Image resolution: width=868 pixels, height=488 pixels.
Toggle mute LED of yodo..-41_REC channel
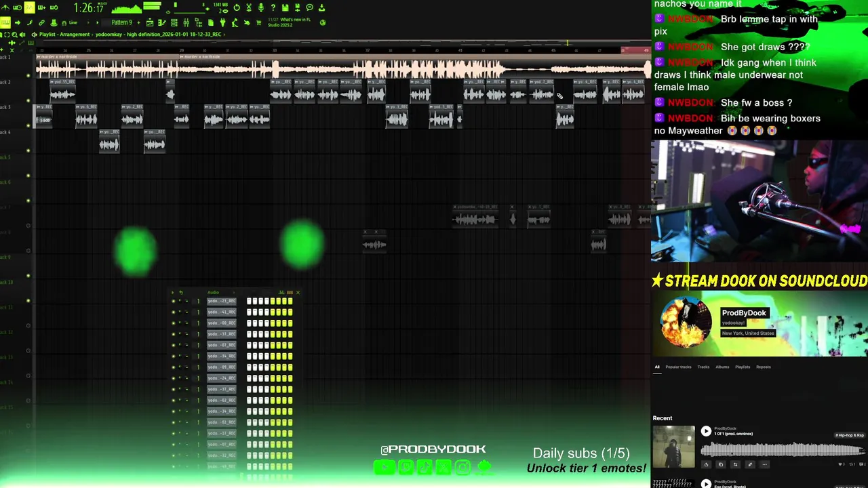click(x=174, y=312)
